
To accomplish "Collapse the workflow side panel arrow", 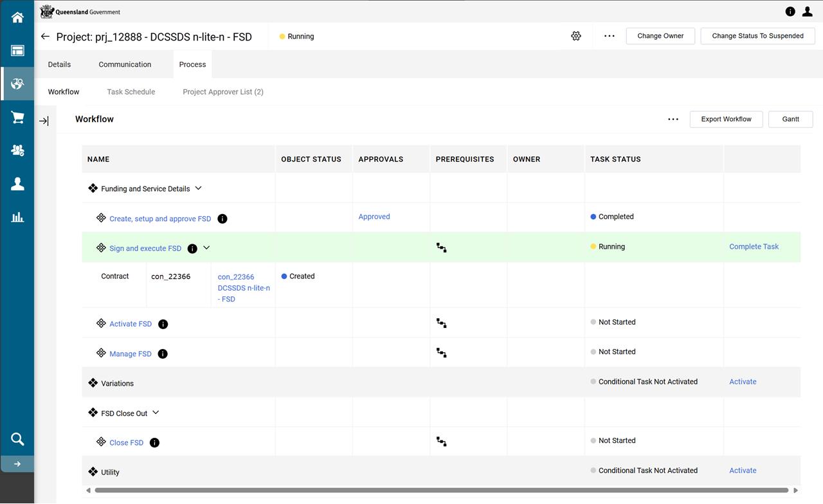I will click(44, 121).
